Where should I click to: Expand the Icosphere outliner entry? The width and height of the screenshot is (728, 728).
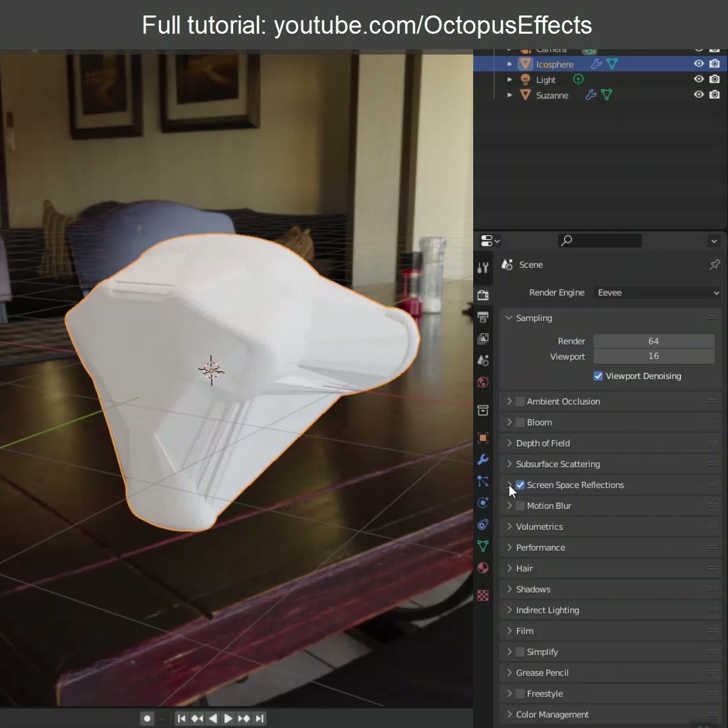coord(510,63)
